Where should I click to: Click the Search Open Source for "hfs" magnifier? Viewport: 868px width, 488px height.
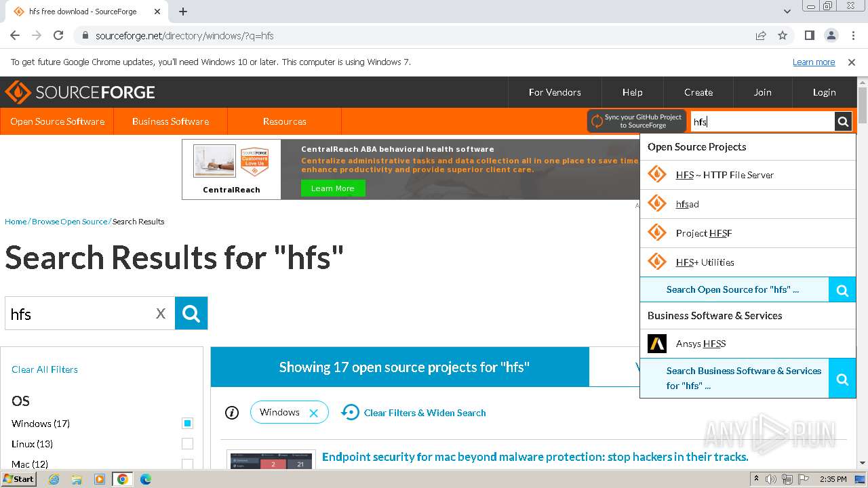coord(842,290)
